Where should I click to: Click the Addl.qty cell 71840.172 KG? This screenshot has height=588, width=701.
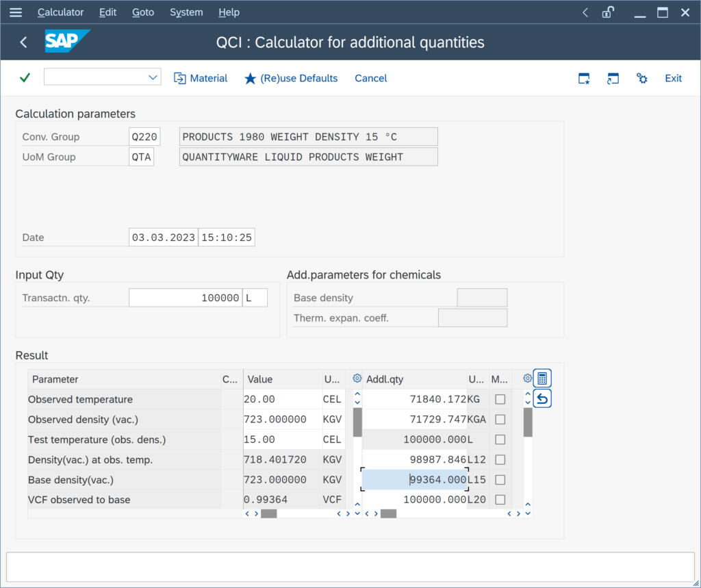(414, 399)
